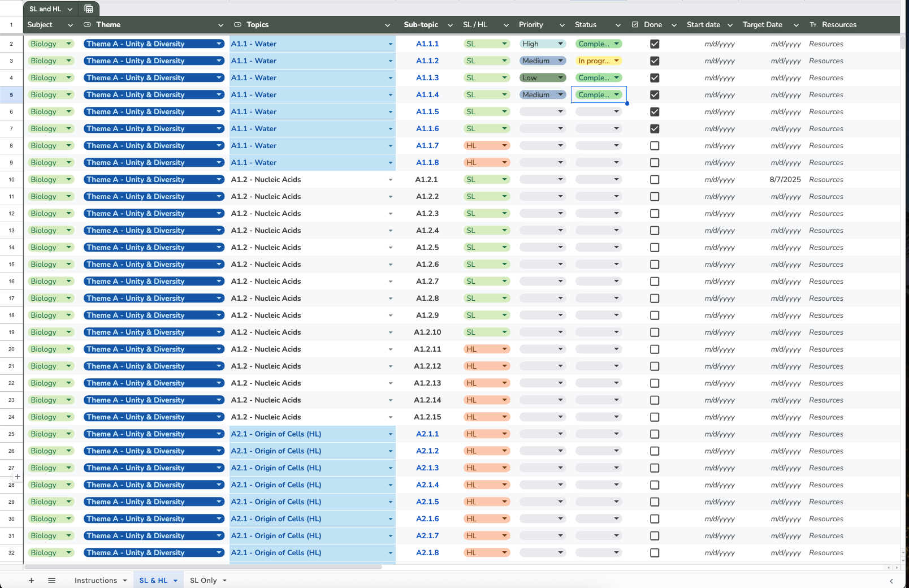Click the horizontal scrollbar at the bottom
The height and width of the screenshot is (588, 909).
204,567
